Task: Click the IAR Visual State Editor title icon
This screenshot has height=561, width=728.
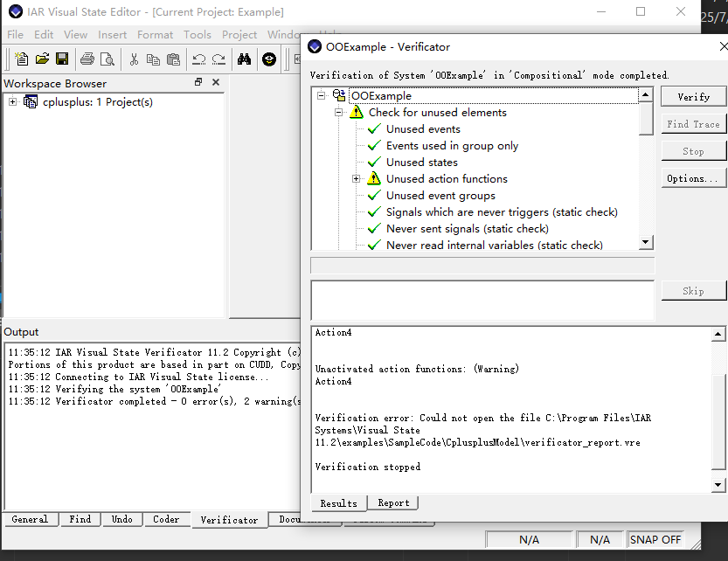Action: 16,11
